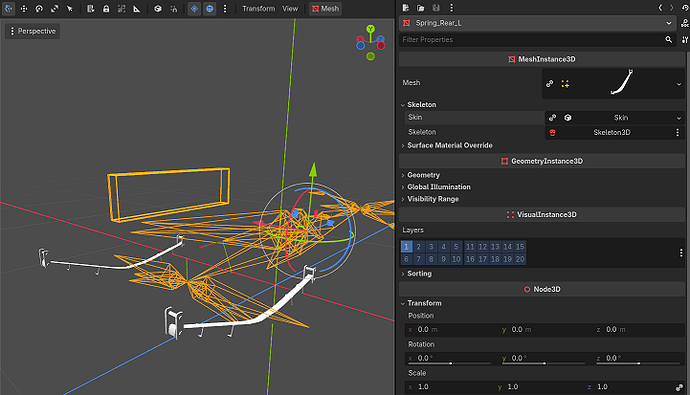Enable render layer 6

(406, 259)
